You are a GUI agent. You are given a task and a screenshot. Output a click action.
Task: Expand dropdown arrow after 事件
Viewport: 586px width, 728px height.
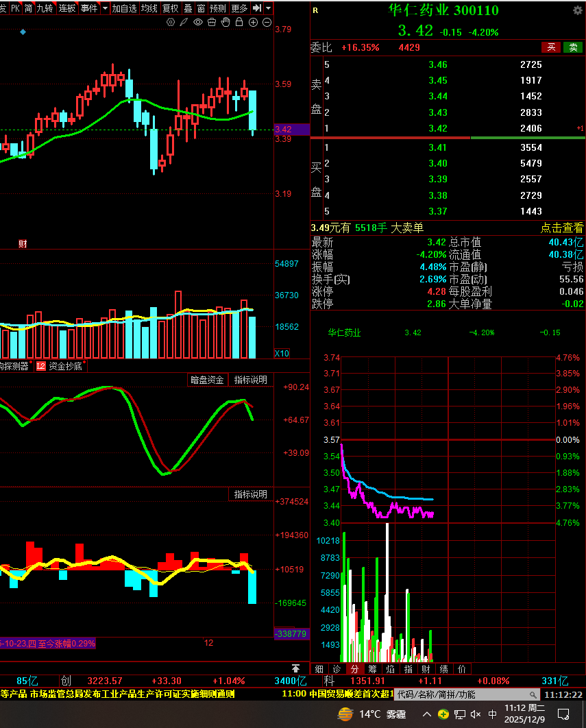105,8
